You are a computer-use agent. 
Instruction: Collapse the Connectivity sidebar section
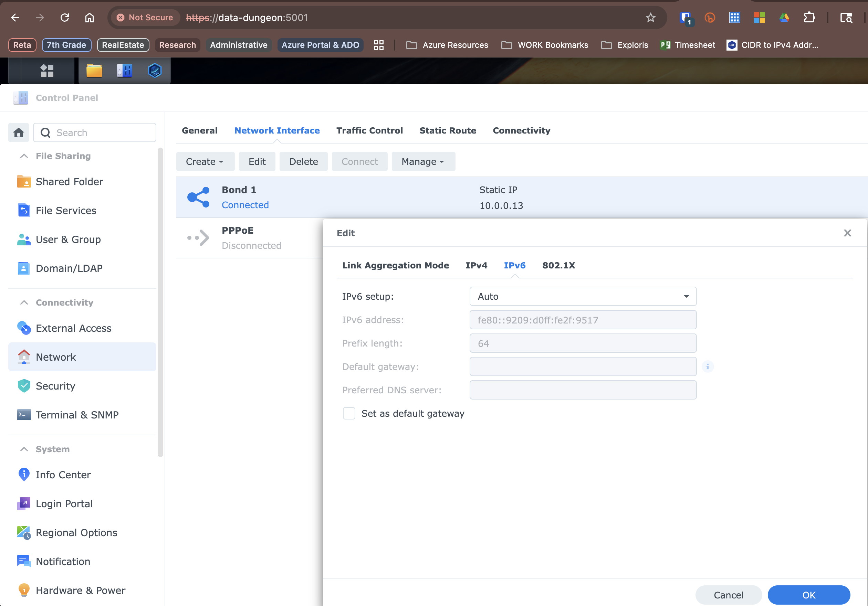coord(24,302)
